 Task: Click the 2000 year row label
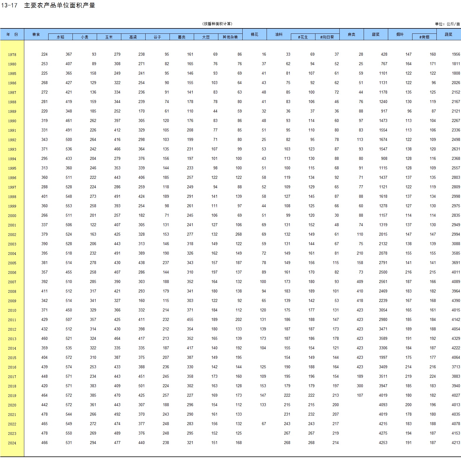pyautogui.click(x=12, y=216)
